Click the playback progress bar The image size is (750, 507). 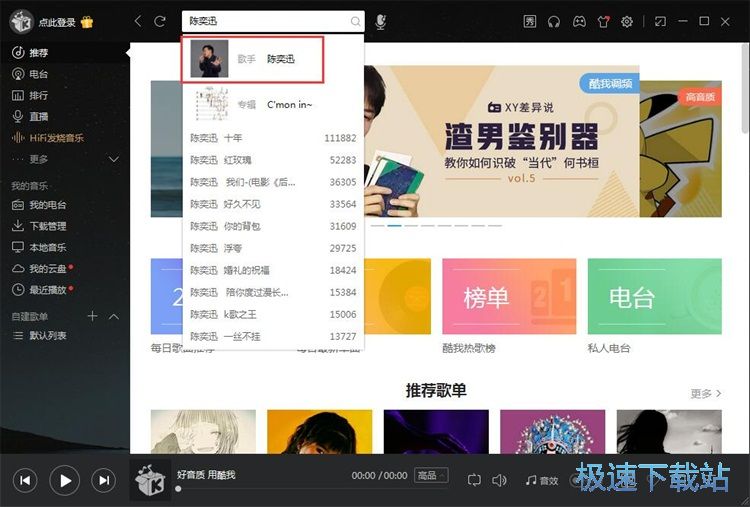click(x=313, y=489)
